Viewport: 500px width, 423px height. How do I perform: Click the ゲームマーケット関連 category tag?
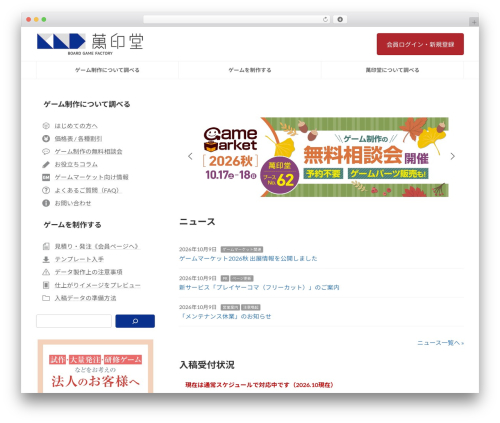coord(242,249)
